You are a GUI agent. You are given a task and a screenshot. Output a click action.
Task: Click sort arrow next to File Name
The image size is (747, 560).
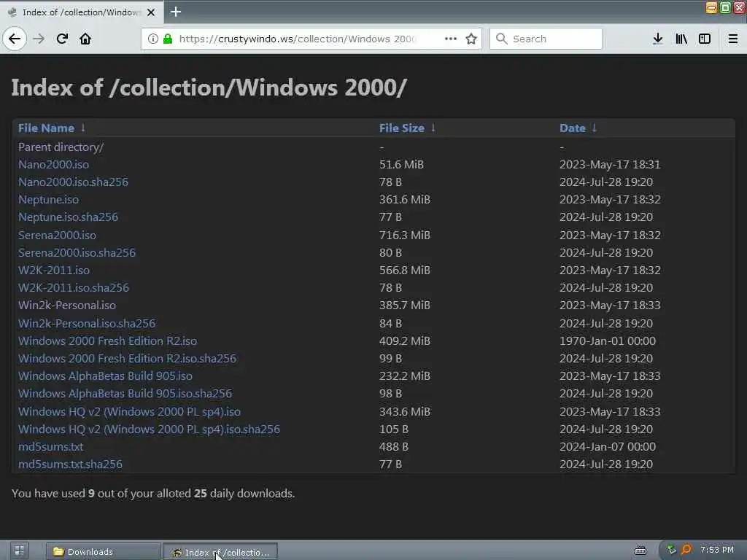tap(83, 128)
